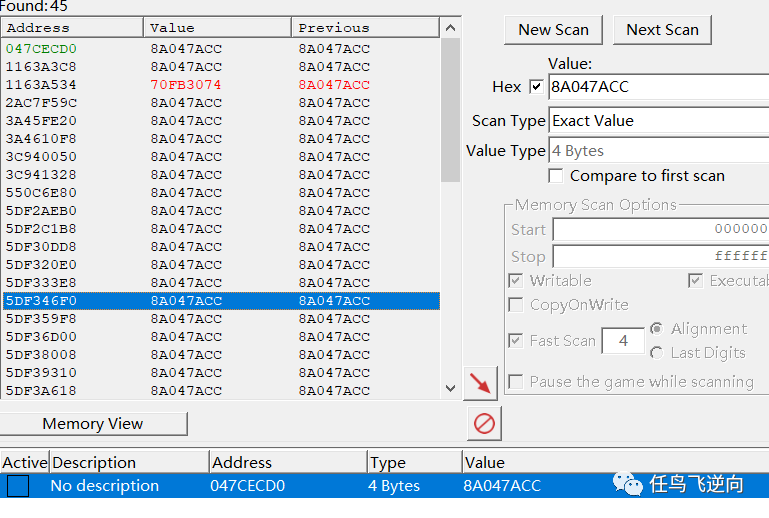Select result row 3A4610F8

(221, 139)
